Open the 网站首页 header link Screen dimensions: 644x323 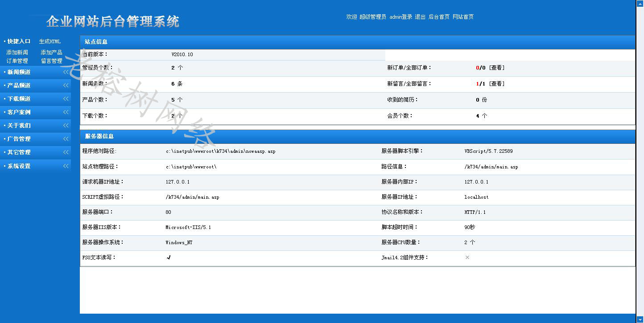pos(463,17)
